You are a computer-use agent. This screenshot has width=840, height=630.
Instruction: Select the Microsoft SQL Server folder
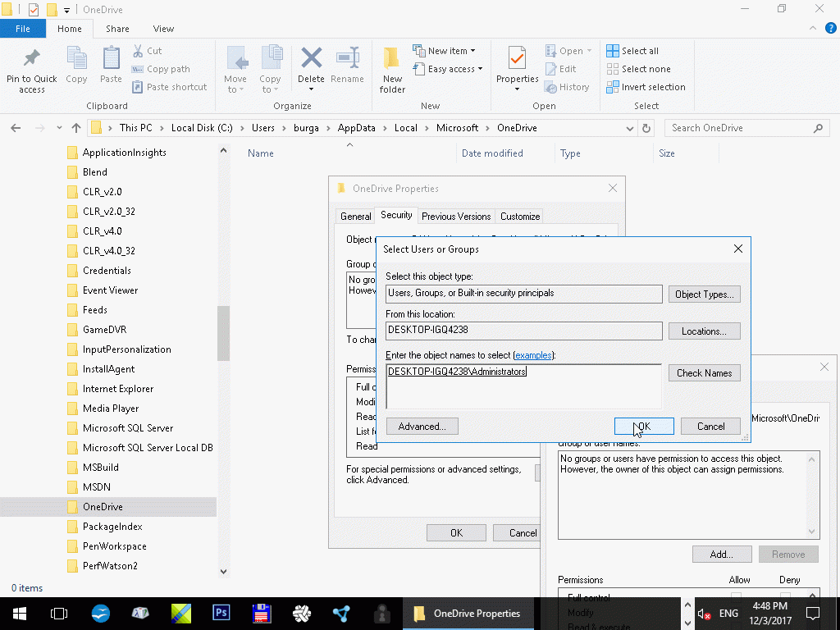click(127, 428)
